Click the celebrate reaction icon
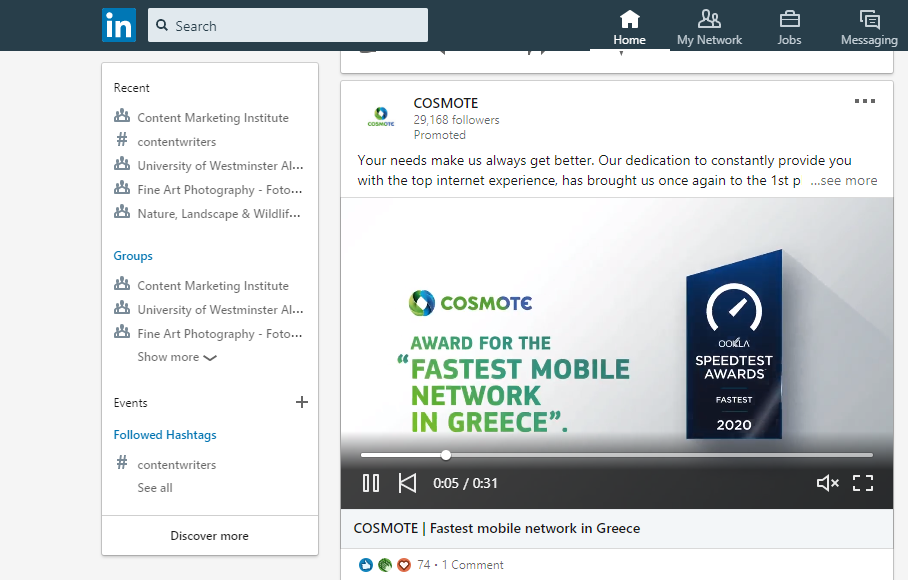The height and width of the screenshot is (580, 908). [x=385, y=565]
